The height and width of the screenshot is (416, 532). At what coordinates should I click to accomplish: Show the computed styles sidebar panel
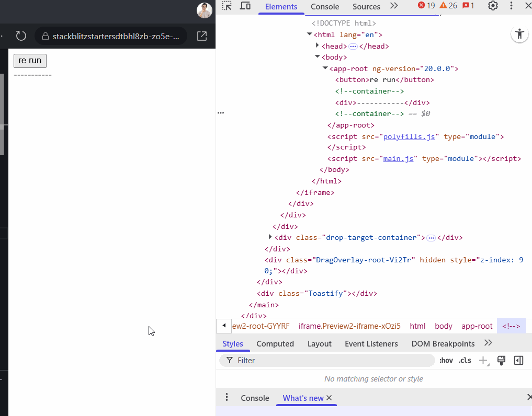pyautogui.click(x=275, y=343)
